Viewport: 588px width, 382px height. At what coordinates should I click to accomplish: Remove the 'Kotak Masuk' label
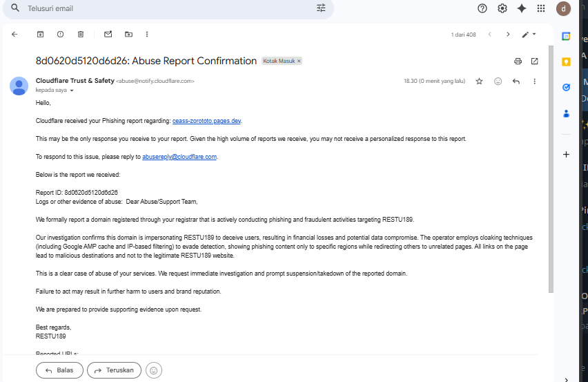299,61
